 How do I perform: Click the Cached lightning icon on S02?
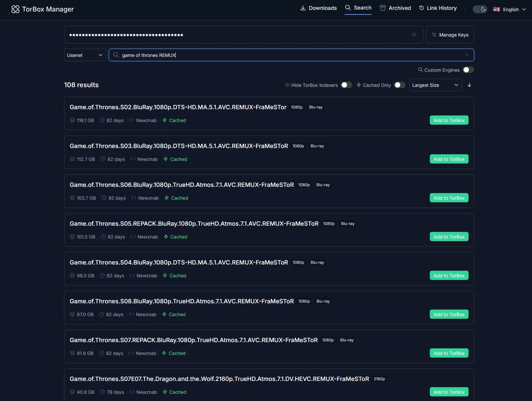165,120
